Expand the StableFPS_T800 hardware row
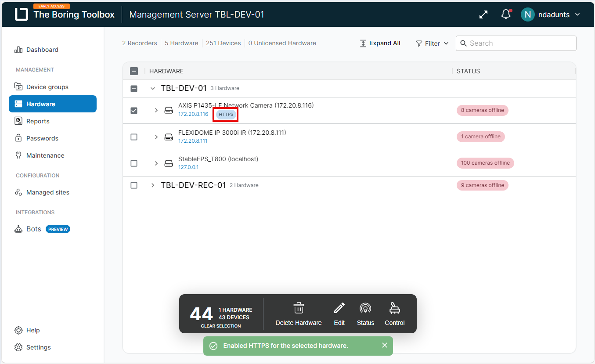The height and width of the screenshot is (364, 595). 156,163
